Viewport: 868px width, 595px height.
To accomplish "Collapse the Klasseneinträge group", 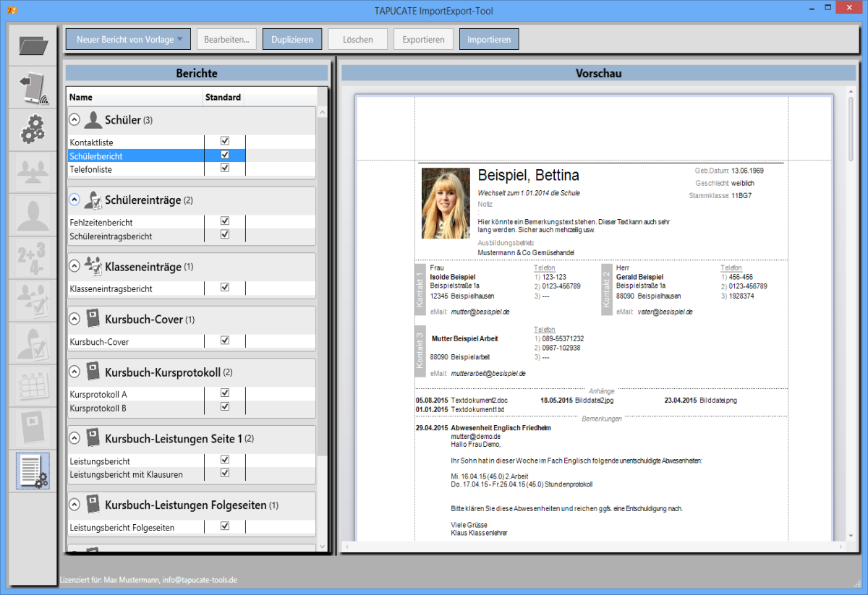I will coord(74,267).
